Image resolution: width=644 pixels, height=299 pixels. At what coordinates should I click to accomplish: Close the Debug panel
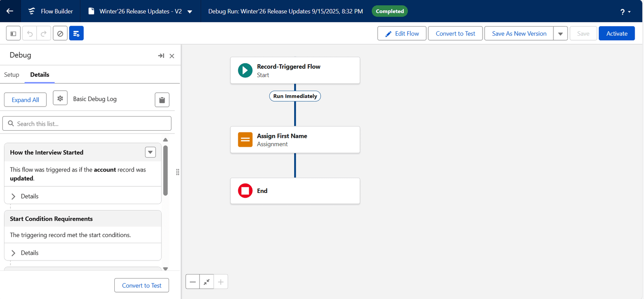pyautogui.click(x=172, y=56)
